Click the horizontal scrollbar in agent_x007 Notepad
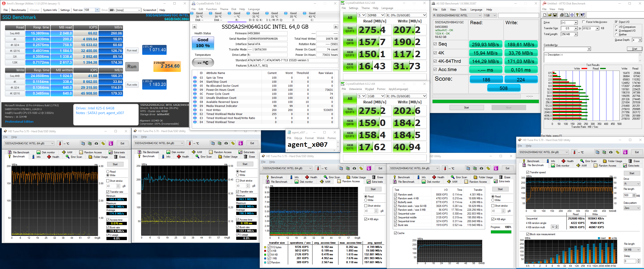Image resolution: width=644 pixels, height=269 pixels. [311, 150]
